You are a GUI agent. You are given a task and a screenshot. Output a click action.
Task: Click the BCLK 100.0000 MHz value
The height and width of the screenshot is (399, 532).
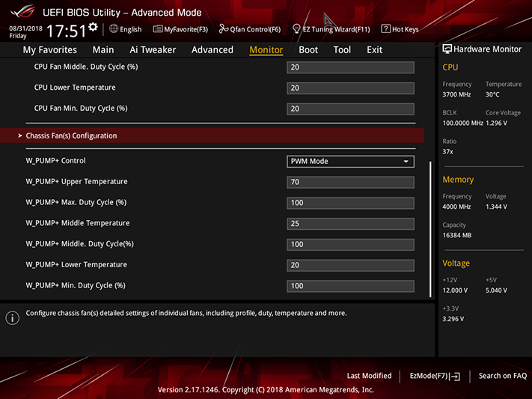pyautogui.click(x=462, y=123)
